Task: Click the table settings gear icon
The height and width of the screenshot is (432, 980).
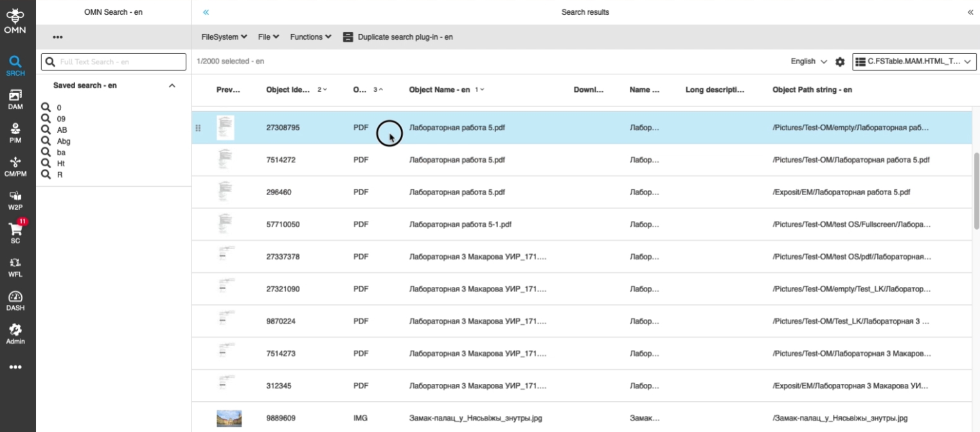Action: click(x=840, y=62)
